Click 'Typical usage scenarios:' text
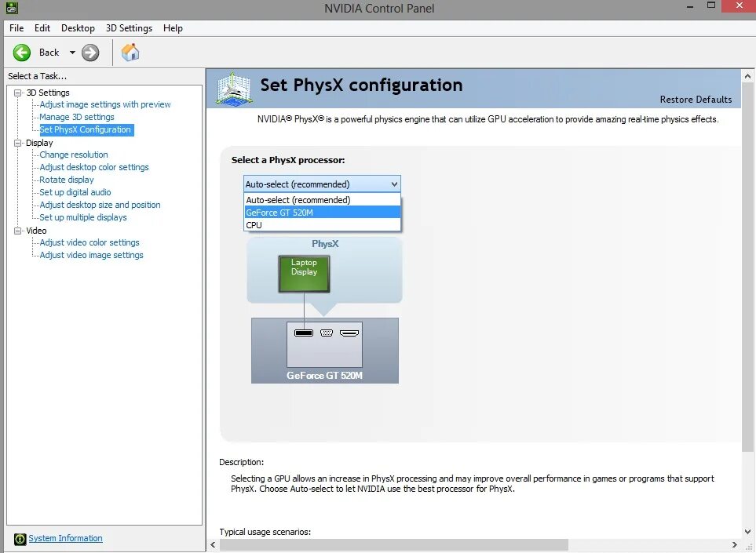Screen dimensions: 756x553 265,532
